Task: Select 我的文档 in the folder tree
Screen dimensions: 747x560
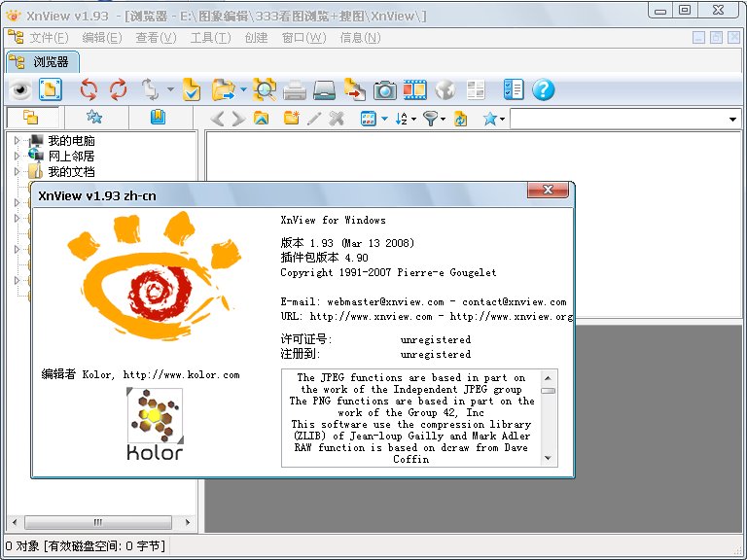Action: 71,172
